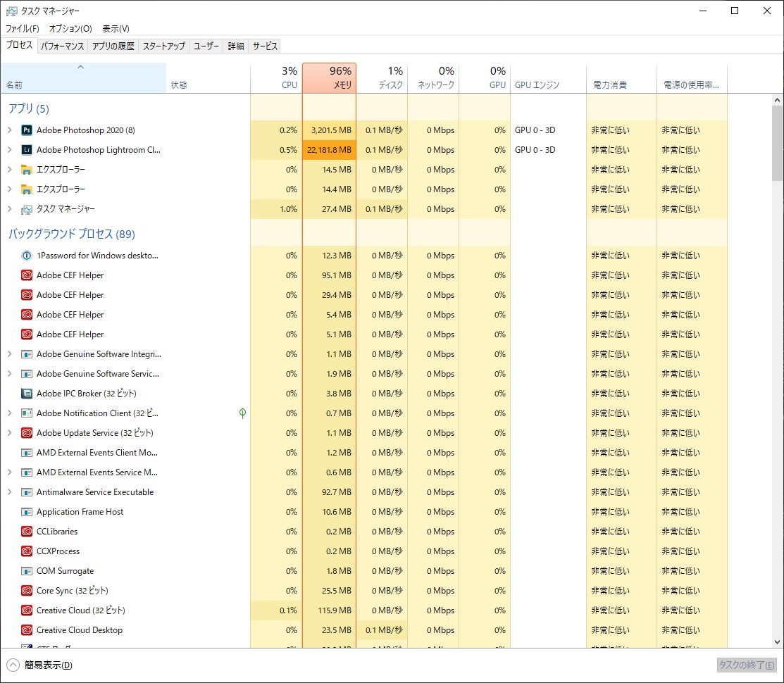Click the Task Manager title bar icon
This screenshot has height=683, width=784.
coord(11,11)
